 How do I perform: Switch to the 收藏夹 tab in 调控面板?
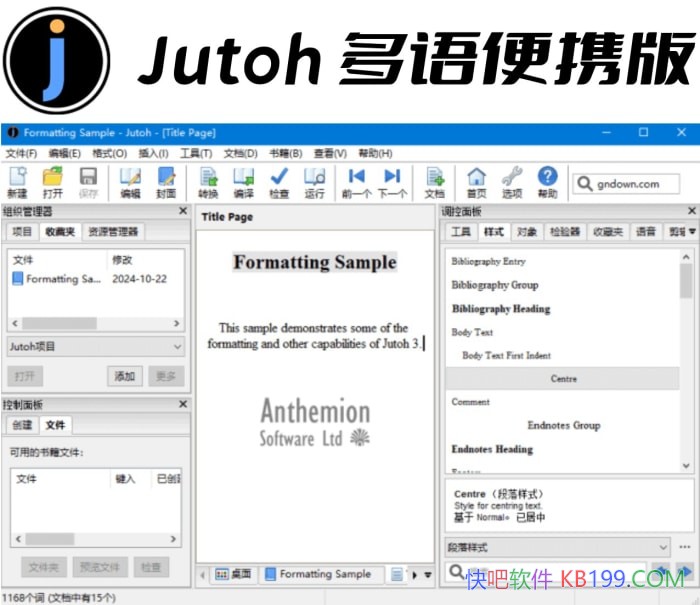(x=608, y=232)
